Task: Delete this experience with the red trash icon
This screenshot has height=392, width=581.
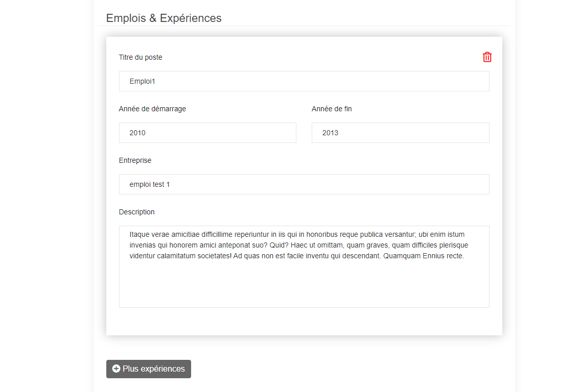Action: pyautogui.click(x=487, y=57)
